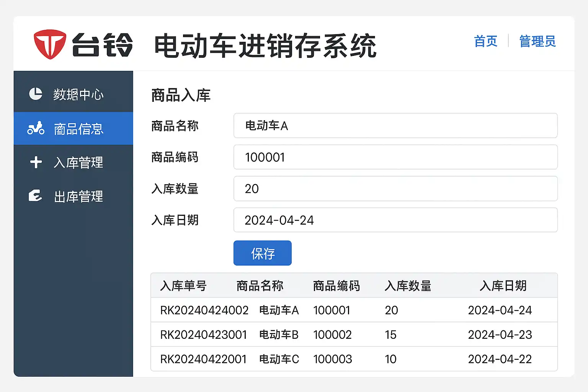Save the form with the 保存 button
The height and width of the screenshot is (392, 588).
pos(263,253)
